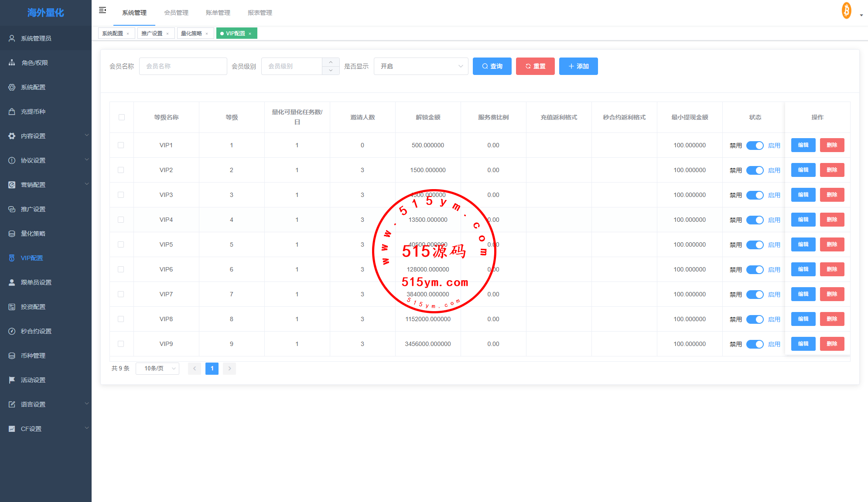The width and height of the screenshot is (868, 502).
Task: Click the 跟单员设置 person icon
Action: click(x=12, y=282)
